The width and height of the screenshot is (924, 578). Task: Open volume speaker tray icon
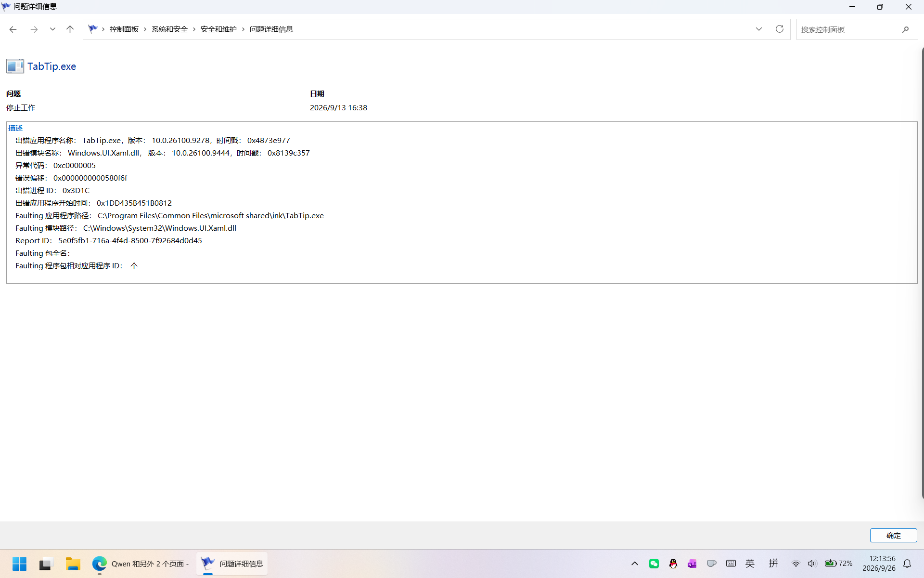click(x=812, y=564)
